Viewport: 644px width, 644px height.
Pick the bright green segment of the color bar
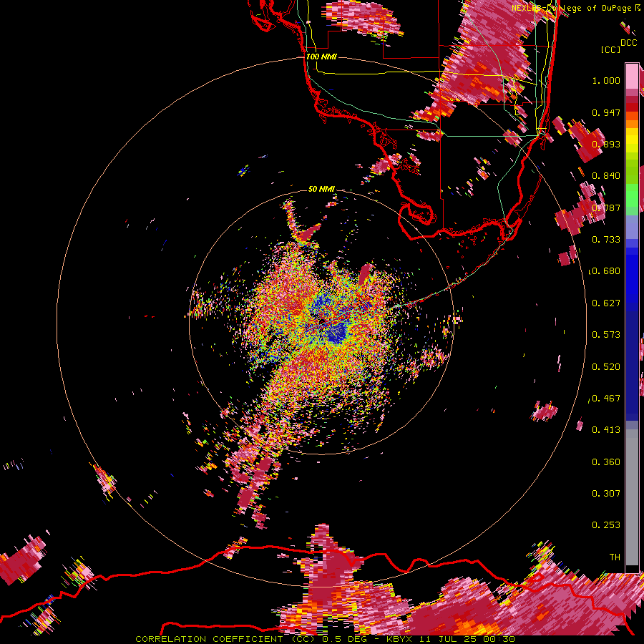tap(632, 195)
